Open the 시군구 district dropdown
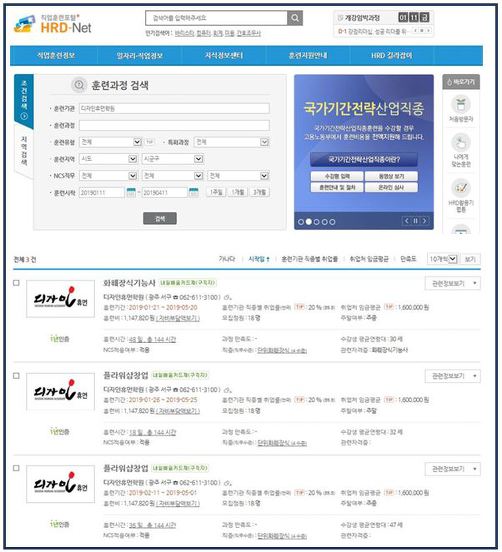 [x=172, y=159]
